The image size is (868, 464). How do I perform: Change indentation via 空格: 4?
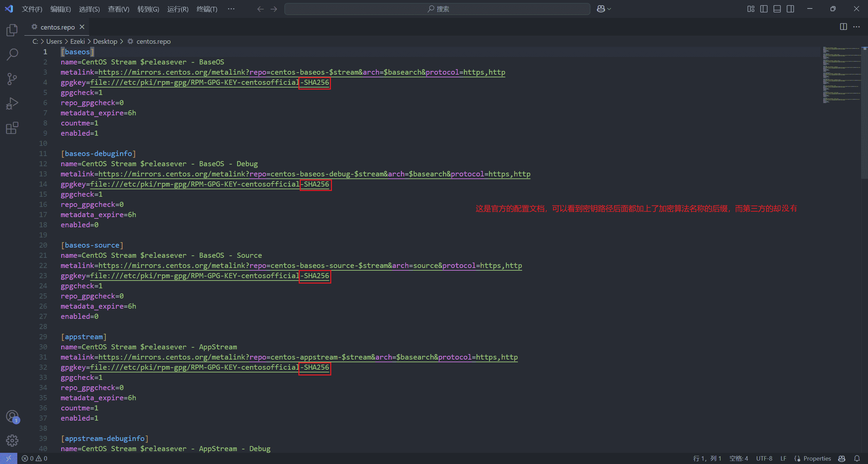tap(738, 458)
